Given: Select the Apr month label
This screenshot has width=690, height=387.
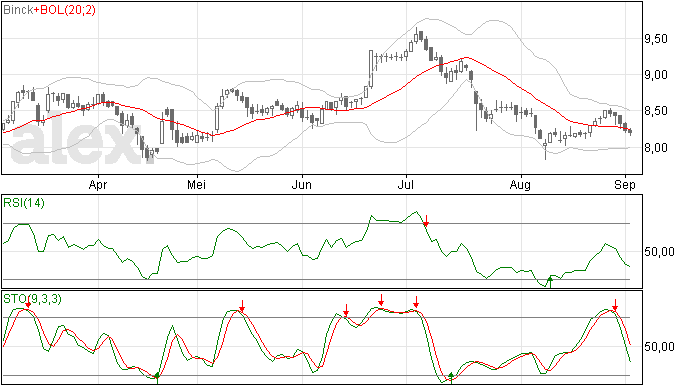Looking at the screenshot, I should tap(98, 185).
